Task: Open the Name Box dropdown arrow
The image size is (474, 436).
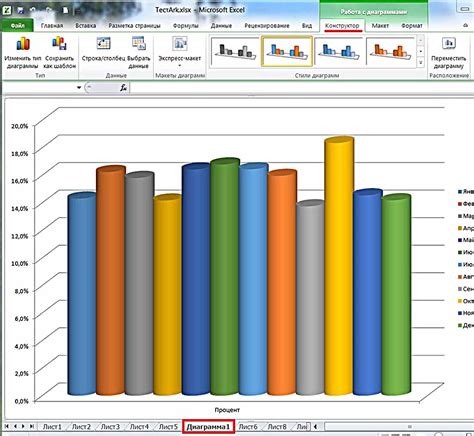Action: pyautogui.click(x=79, y=88)
